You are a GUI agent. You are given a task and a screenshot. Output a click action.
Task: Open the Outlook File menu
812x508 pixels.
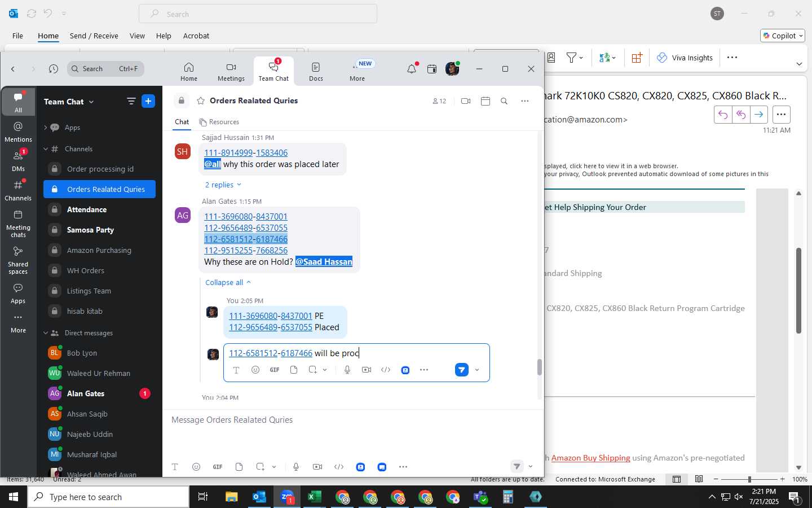click(17, 36)
